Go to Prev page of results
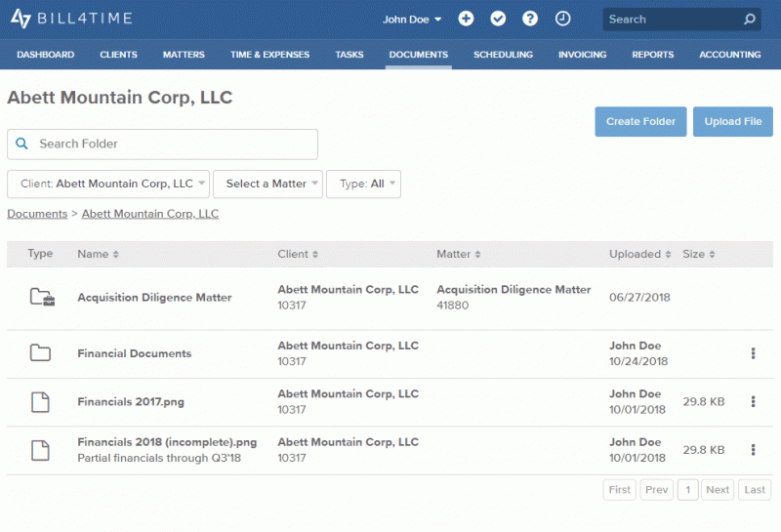Image resolution: width=781 pixels, height=532 pixels. coord(656,490)
